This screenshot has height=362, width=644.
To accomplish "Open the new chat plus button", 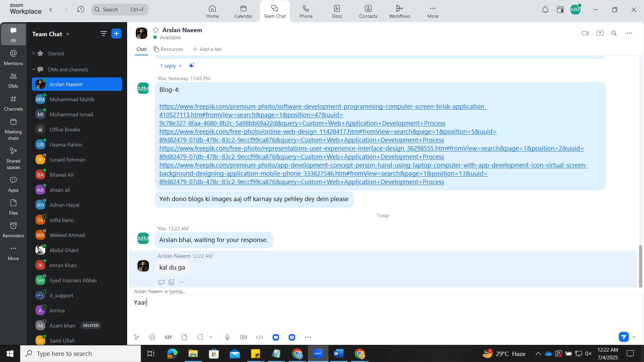I will pyautogui.click(x=116, y=34).
